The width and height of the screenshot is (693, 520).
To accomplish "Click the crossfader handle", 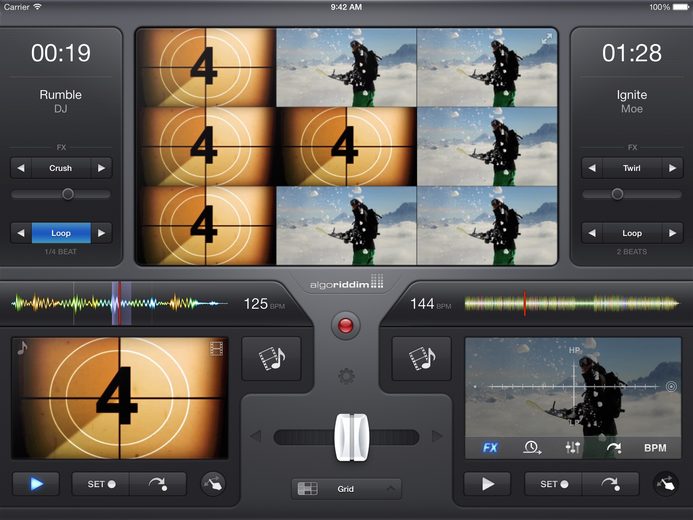I will click(351, 437).
